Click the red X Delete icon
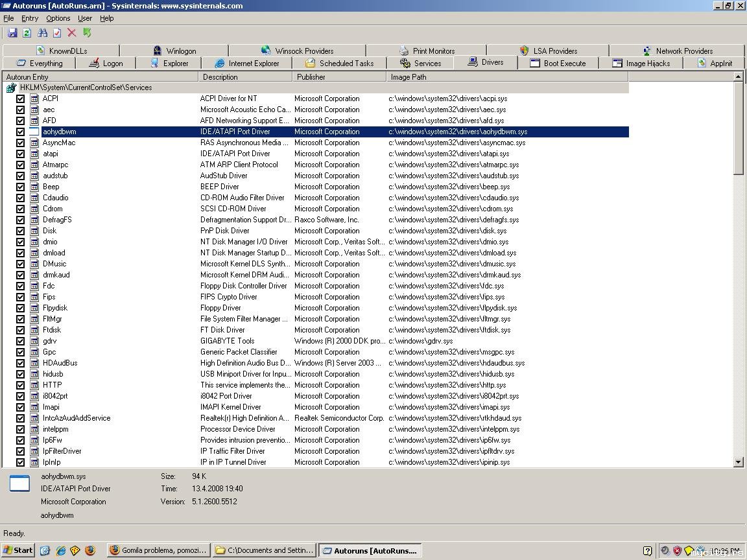The image size is (747, 560). 72,33
